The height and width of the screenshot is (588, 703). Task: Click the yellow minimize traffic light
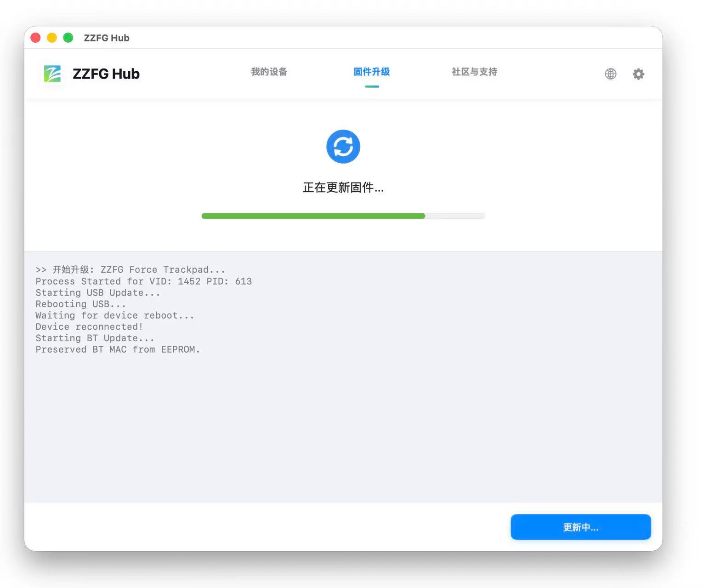(51, 38)
